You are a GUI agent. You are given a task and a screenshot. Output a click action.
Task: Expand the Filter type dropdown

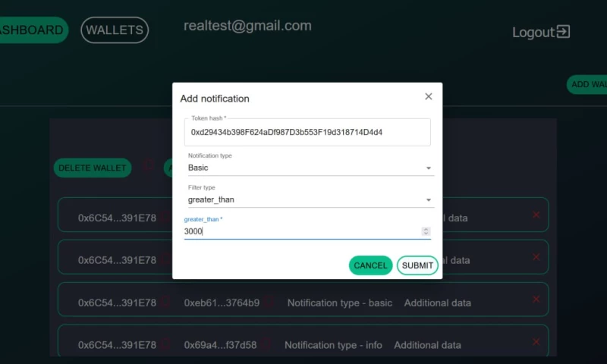coord(310,199)
